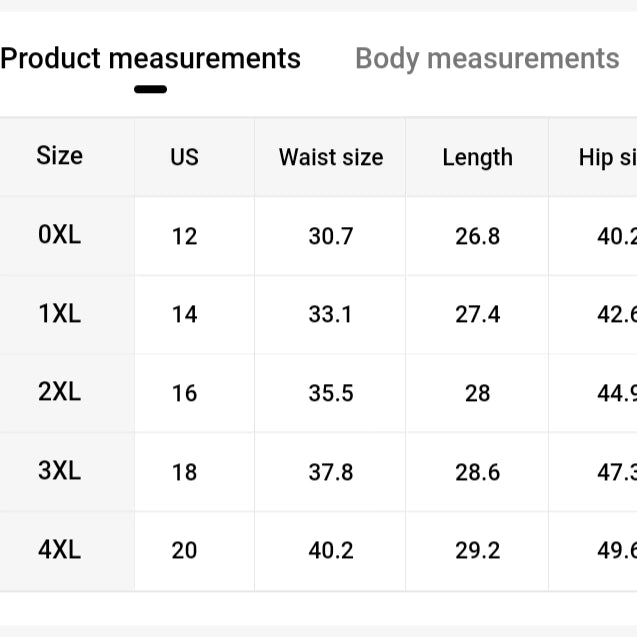The image size is (637, 637).
Task: Click the Size column header
Action: click(x=60, y=156)
